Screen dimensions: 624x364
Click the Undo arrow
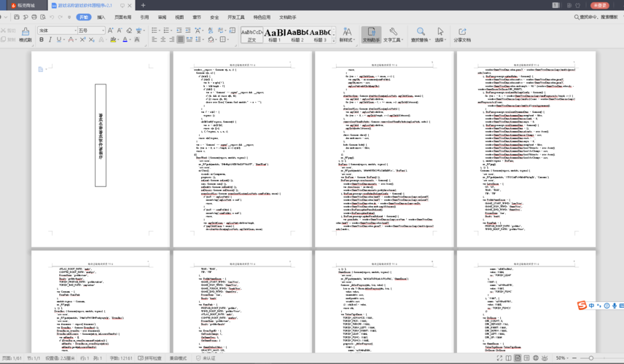(x=52, y=17)
